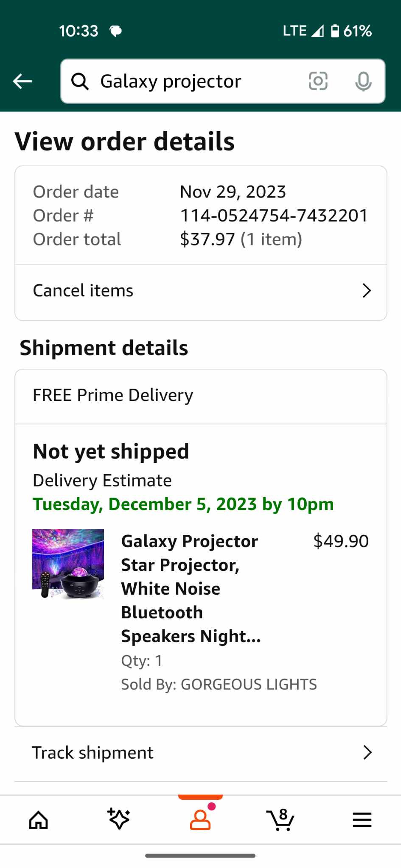This screenshot has height=868, width=401.
Task: Tap the order number 114-0524754-7432201
Action: (274, 215)
